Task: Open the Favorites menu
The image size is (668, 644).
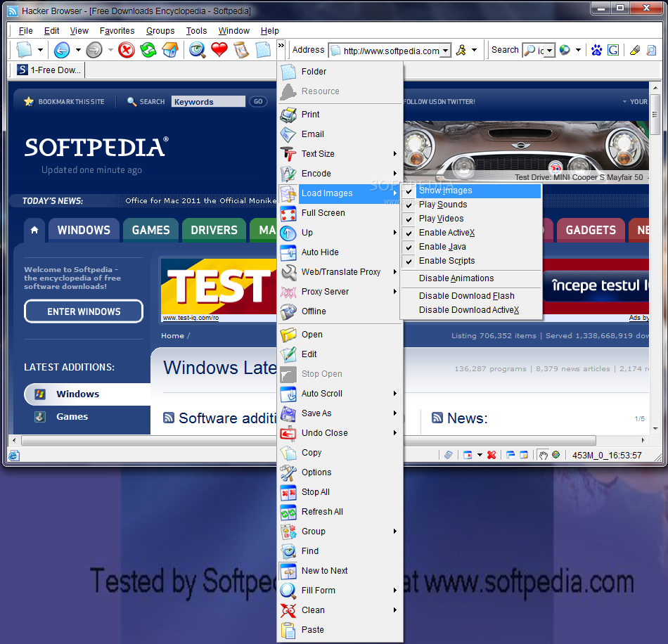Action: pyautogui.click(x=117, y=31)
